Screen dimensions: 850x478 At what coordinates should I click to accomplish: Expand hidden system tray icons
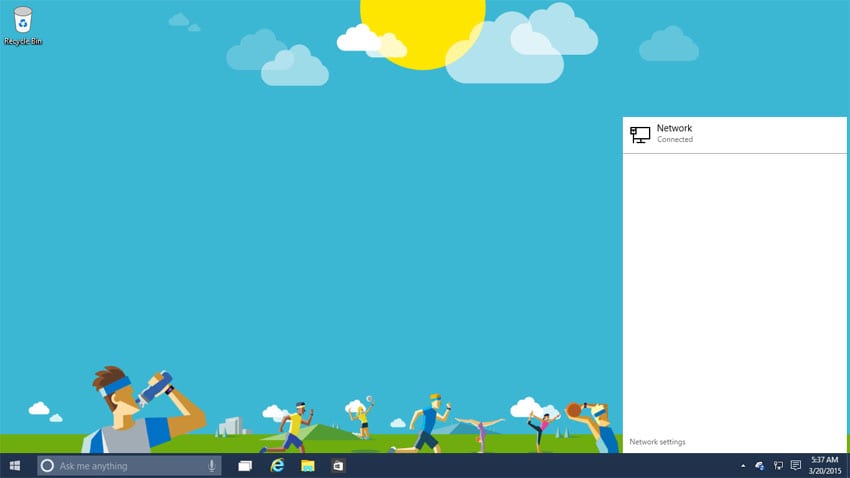coord(743,466)
